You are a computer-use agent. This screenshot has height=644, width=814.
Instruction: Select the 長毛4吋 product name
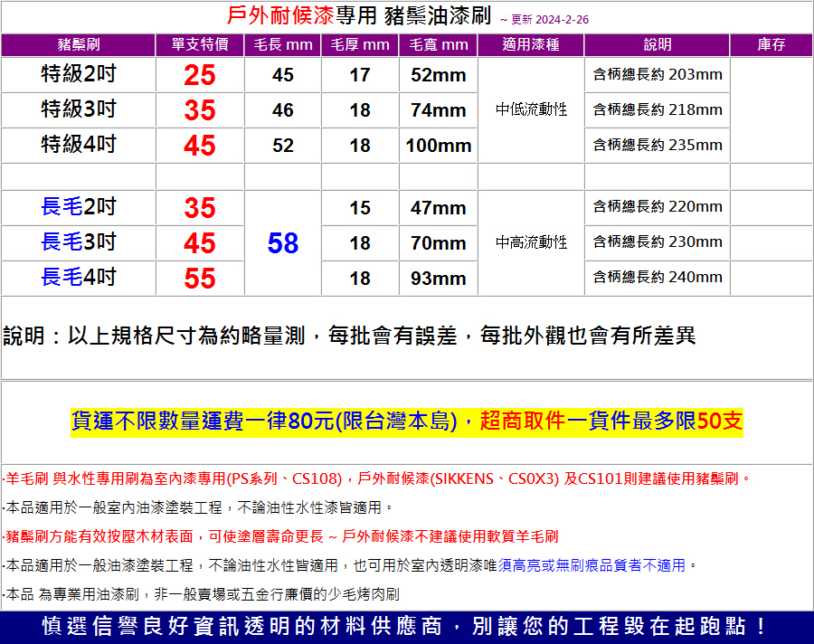(x=79, y=278)
